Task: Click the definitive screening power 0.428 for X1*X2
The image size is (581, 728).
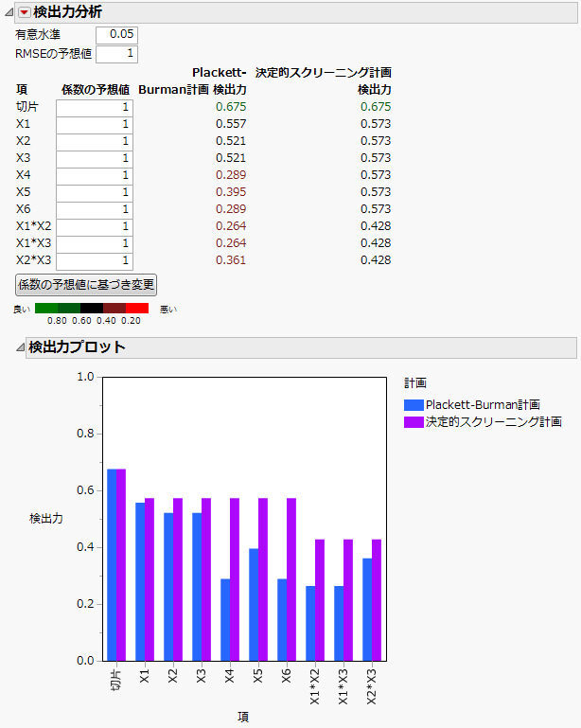Action: [x=376, y=226]
